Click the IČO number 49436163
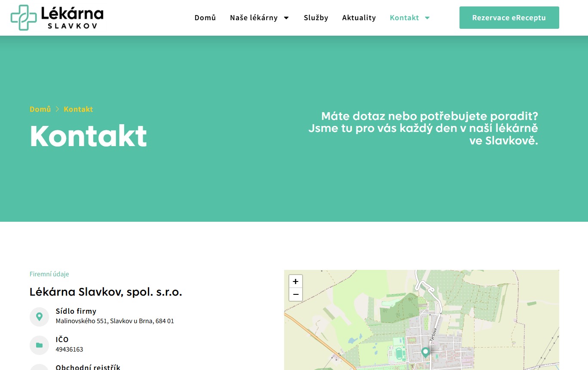The height and width of the screenshot is (370, 588). [x=69, y=349]
